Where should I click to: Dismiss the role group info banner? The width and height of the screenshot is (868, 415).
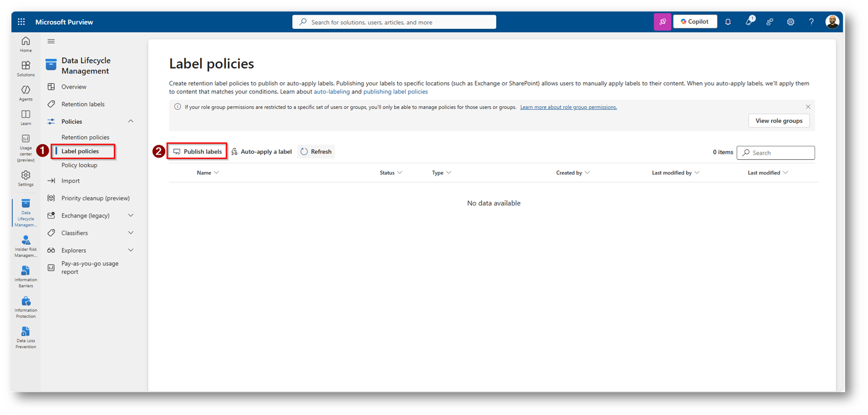[808, 107]
